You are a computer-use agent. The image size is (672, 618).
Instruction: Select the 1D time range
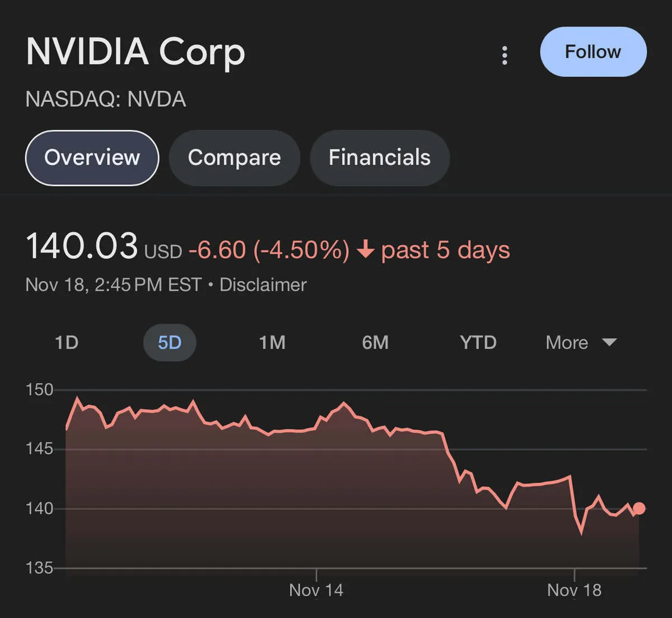[x=67, y=342]
